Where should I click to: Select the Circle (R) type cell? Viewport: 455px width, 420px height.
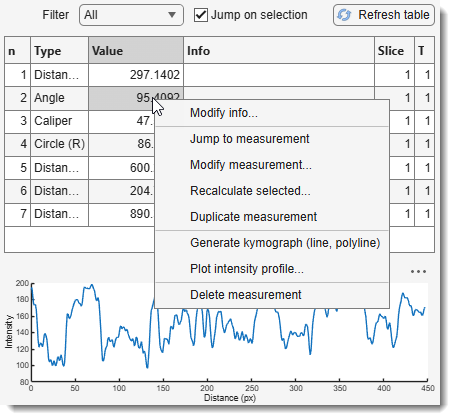click(x=60, y=144)
